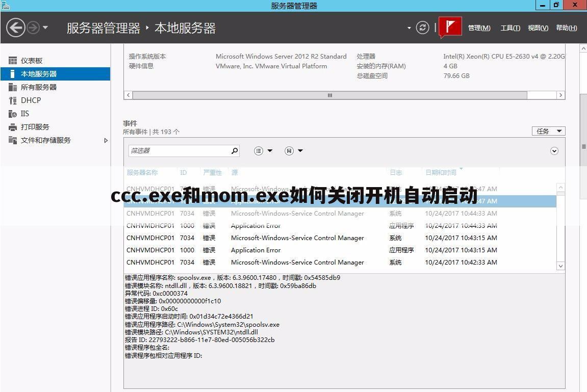The height and width of the screenshot is (392, 587).
Task: Sort events by ID column
Action: (183, 172)
